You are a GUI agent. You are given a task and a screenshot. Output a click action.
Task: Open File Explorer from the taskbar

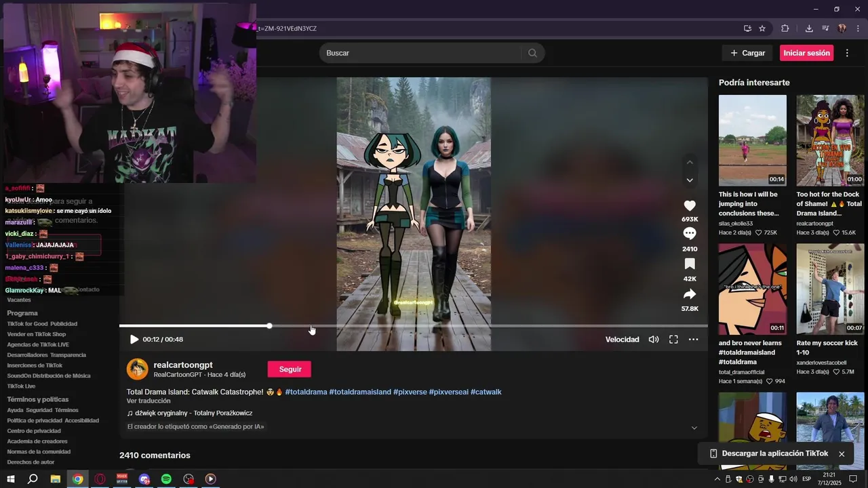point(56,479)
